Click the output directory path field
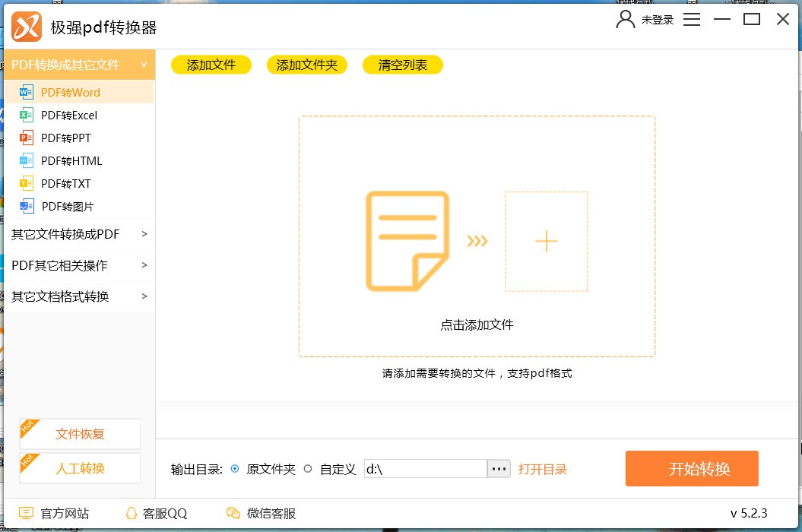Screen dimensions: 802x532 click(425, 469)
